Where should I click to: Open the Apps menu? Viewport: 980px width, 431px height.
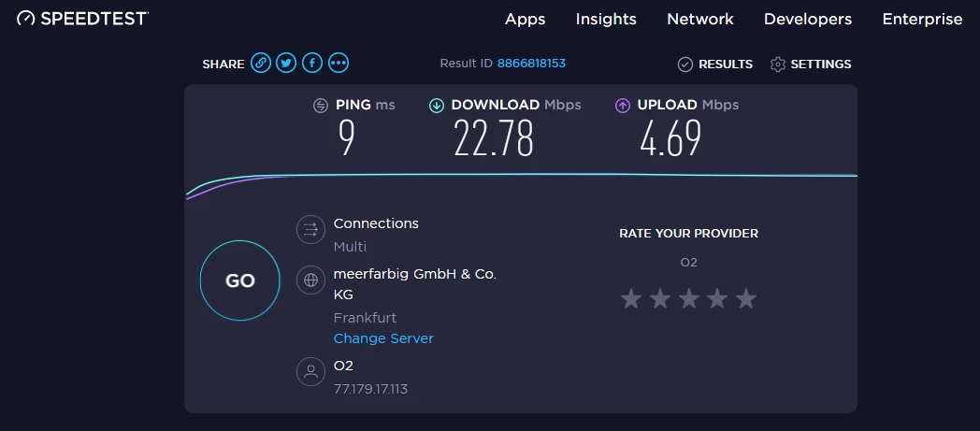tap(525, 19)
